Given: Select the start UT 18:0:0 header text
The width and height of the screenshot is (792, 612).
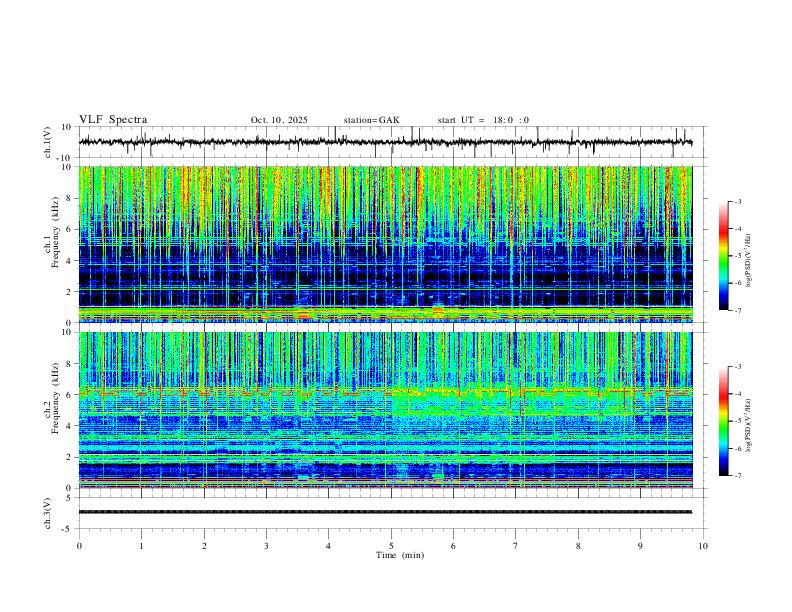Looking at the screenshot, I should click(x=483, y=120).
